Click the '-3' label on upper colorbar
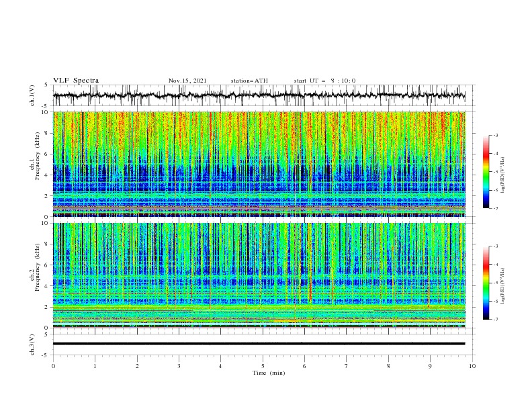This screenshot has width=532, height=411. click(x=495, y=135)
